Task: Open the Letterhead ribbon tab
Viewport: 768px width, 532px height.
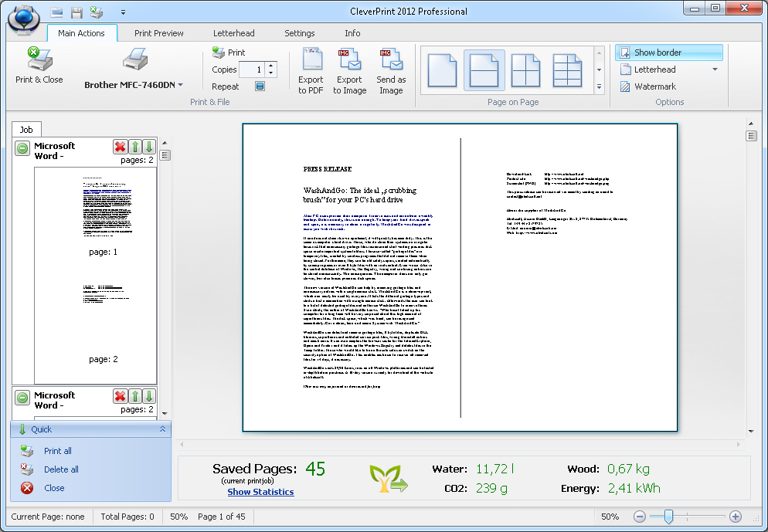Action: [x=233, y=33]
